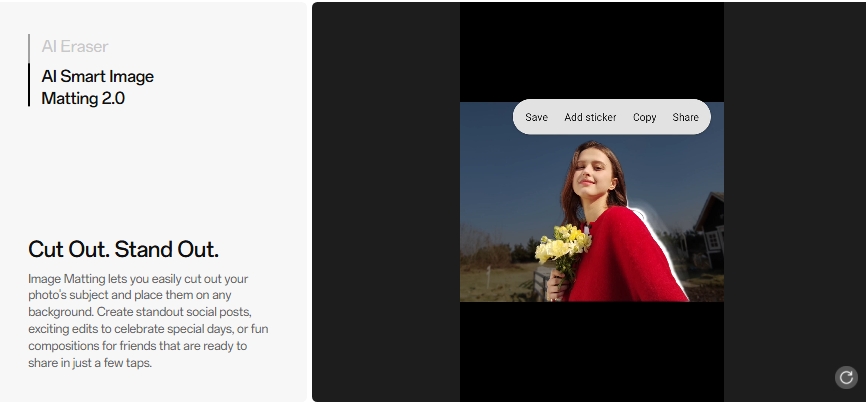Click the black letterbox area above the photo

[x=592, y=52]
